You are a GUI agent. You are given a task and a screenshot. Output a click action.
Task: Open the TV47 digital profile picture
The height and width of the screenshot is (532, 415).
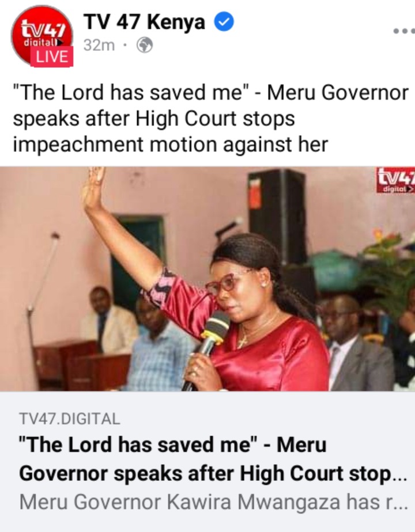click(41, 35)
